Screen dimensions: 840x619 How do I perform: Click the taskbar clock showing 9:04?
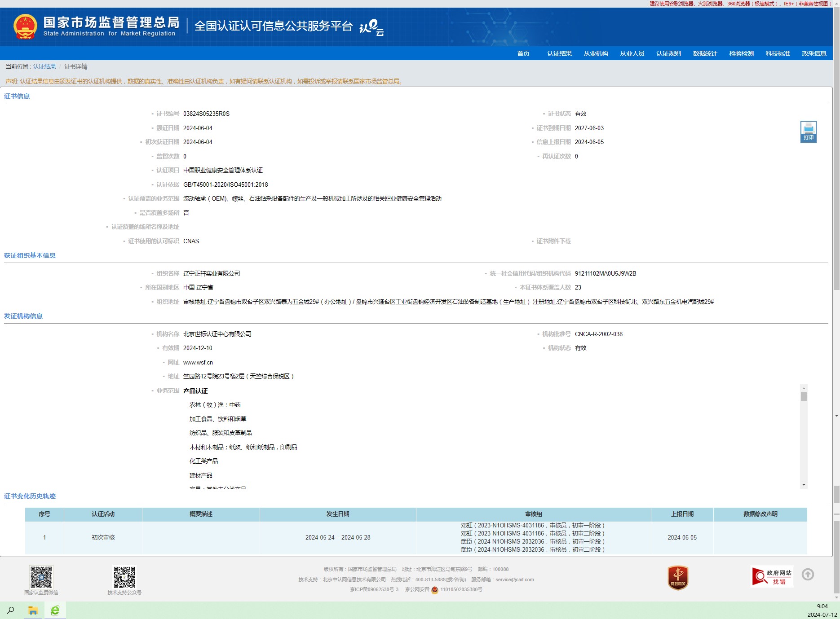pyautogui.click(x=822, y=606)
